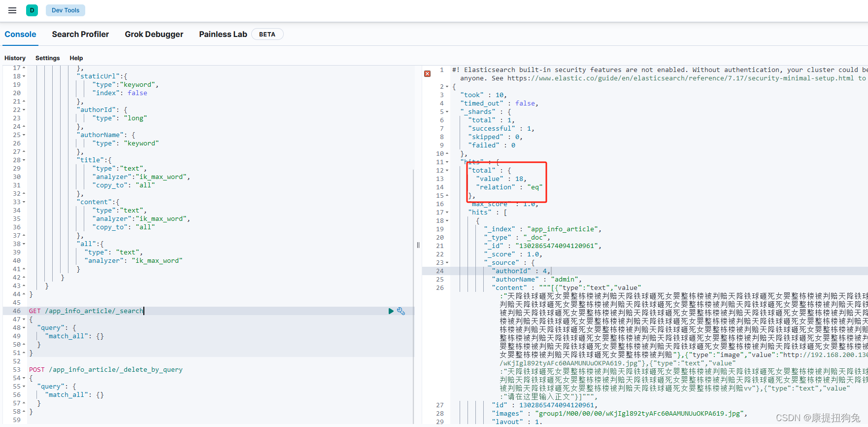
Task: Click the red warning icon in output
Action: point(427,74)
